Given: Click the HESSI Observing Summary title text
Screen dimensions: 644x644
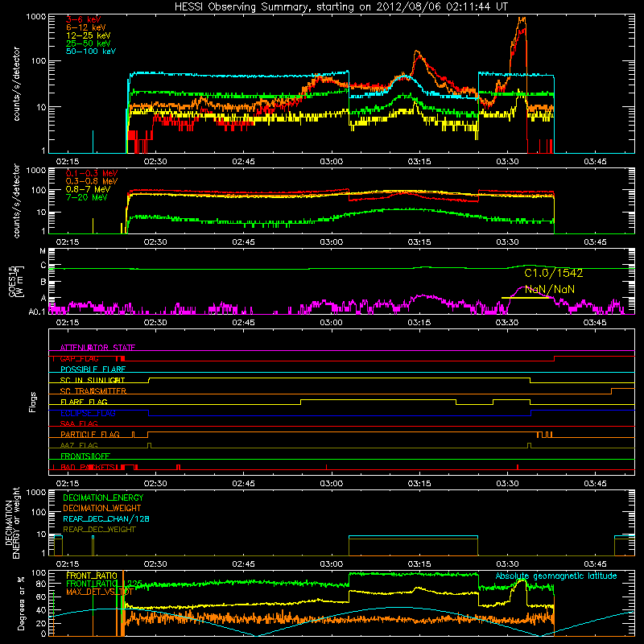Looking at the screenshot, I should (x=341, y=7).
